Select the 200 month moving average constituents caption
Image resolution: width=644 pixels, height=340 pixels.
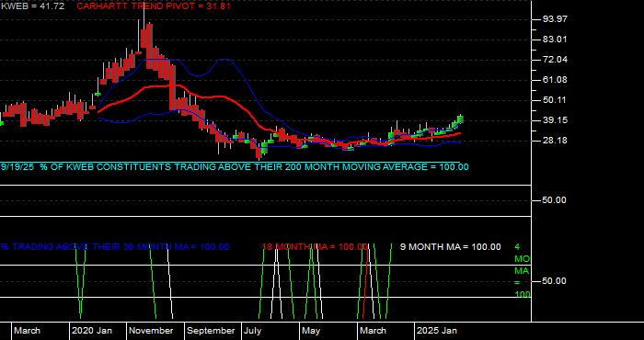[235, 167]
